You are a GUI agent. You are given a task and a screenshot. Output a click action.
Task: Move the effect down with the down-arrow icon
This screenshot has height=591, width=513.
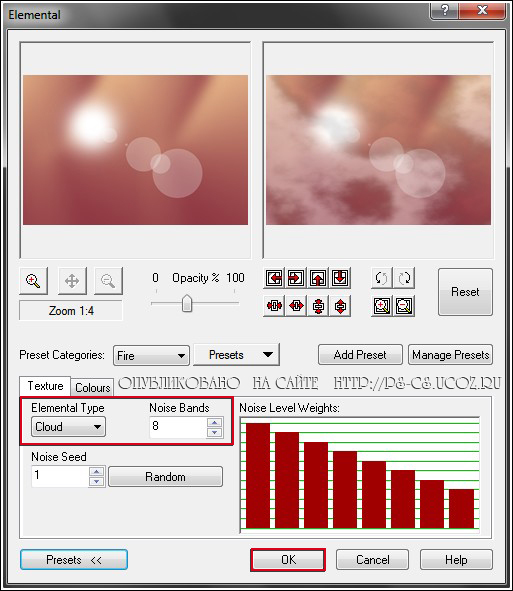coord(340,278)
